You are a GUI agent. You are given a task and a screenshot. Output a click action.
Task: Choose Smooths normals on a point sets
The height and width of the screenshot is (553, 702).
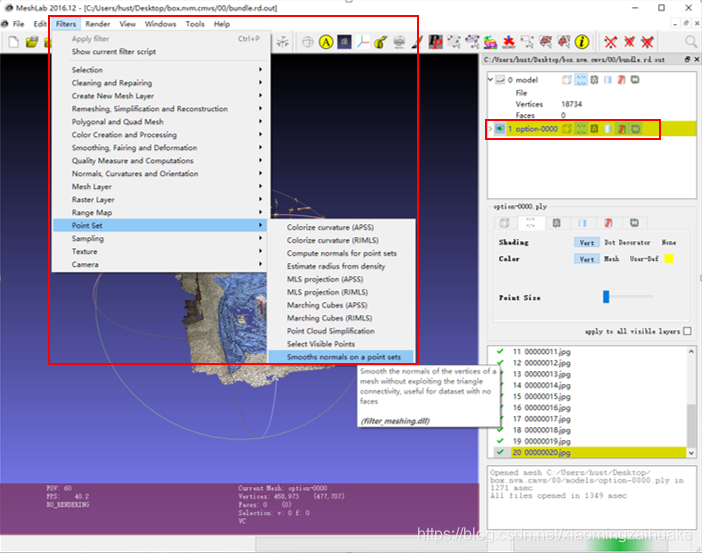coord(342,357)
